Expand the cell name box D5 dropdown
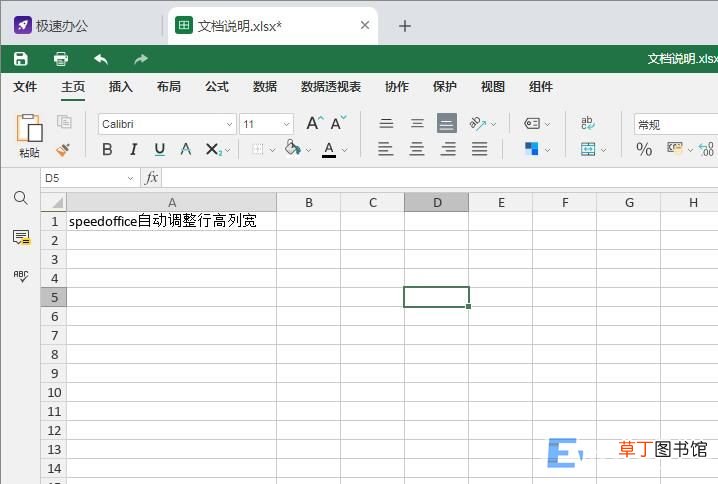The height and width of the screenshot is (484, 718). point(131,179)
